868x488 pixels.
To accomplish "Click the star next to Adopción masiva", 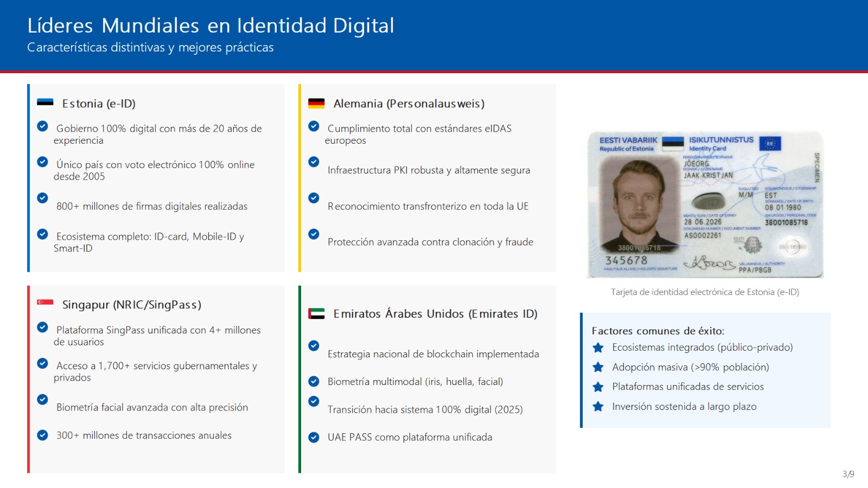I will click(598, 367).
